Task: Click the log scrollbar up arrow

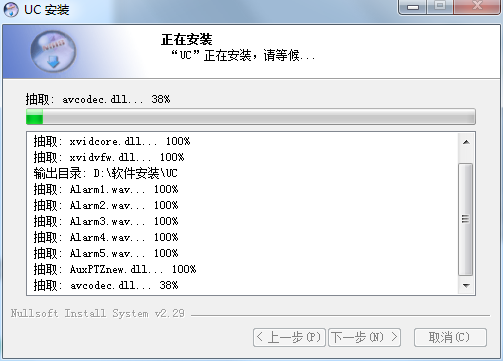Action: (466, 142)
